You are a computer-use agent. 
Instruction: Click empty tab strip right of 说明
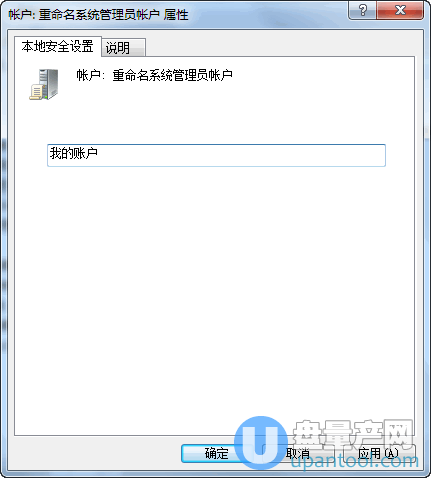coord(280,47)
